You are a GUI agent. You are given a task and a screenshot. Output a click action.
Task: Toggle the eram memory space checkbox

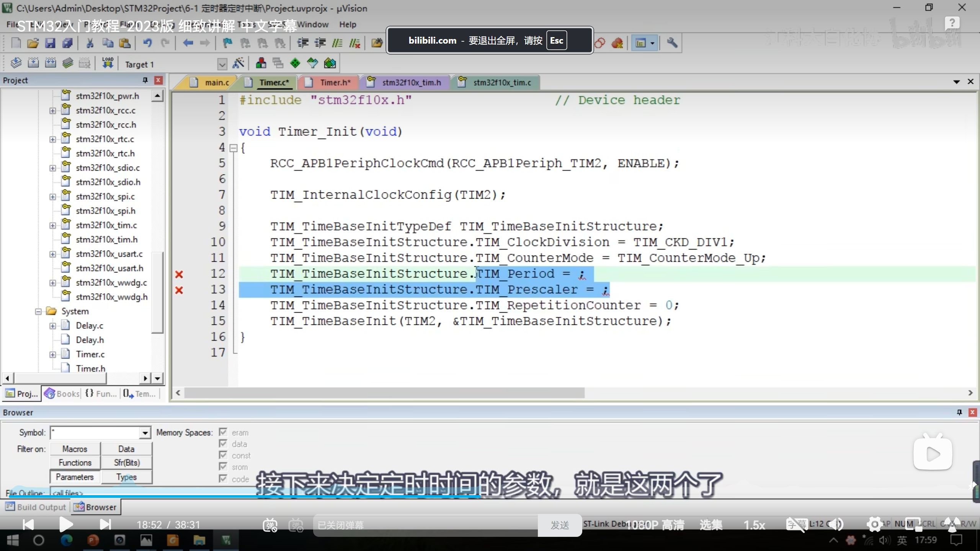point(223,432)
